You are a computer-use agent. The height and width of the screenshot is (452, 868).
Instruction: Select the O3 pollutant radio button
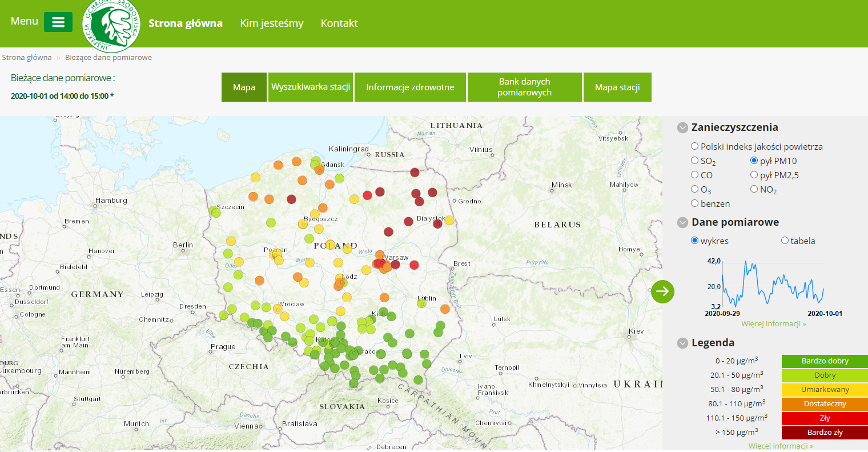click(x=695, y=189)
